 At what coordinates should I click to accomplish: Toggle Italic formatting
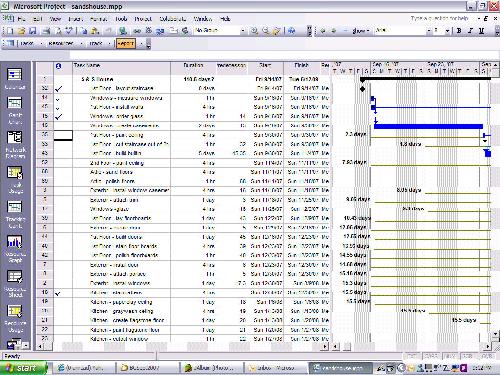tap(470, 31)
